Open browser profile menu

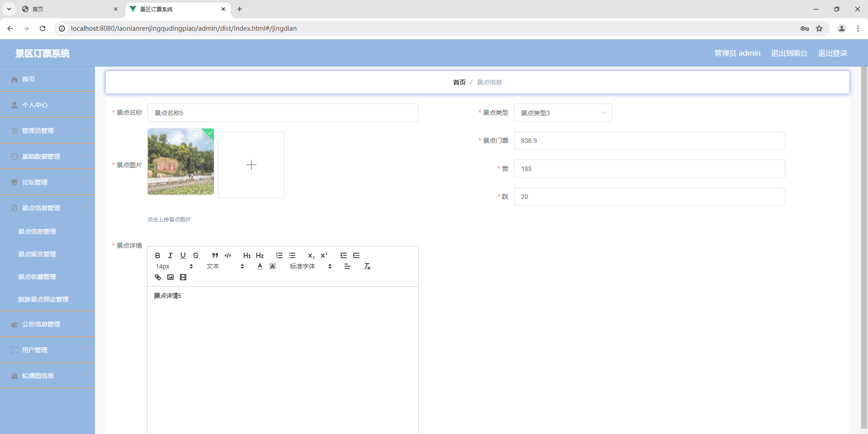pyautogui.click(x=842, y=28)
